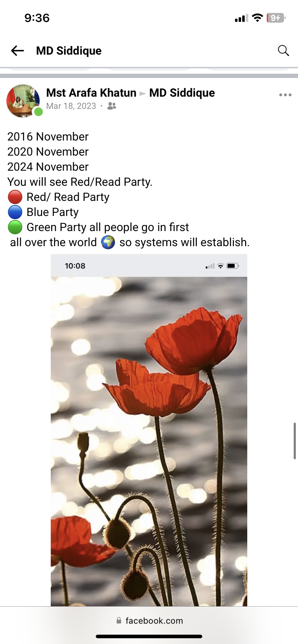This screenshot has width=298, height=644.
Task: Open MD Siddique profile link in post
Action: coord(182,93)
